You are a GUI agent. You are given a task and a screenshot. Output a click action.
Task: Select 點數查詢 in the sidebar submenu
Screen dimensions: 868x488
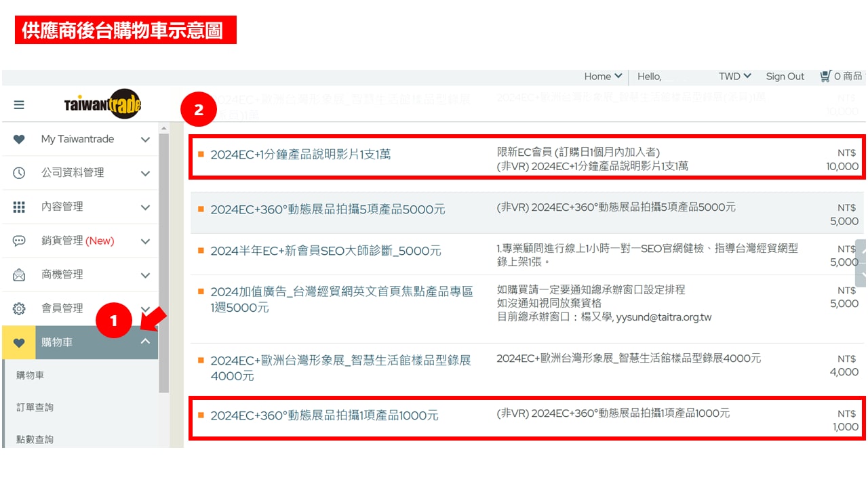coord(35,439)
